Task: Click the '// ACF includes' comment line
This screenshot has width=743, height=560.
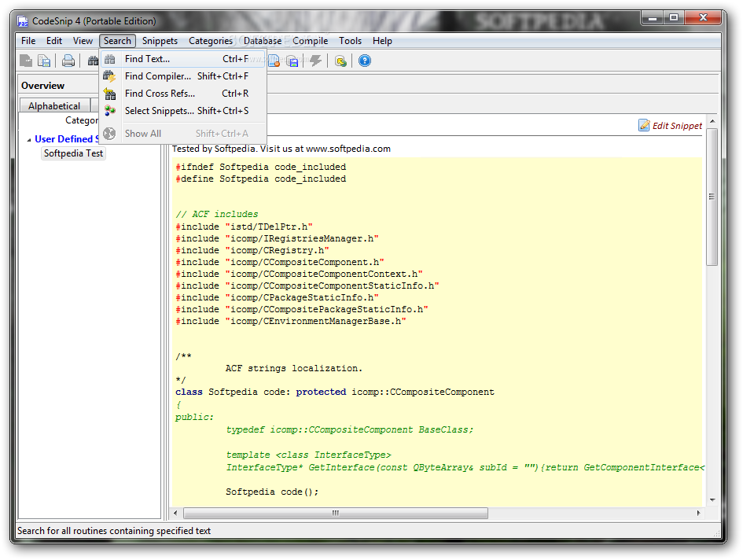Action: pyautogui.click(x=216, y=215)
